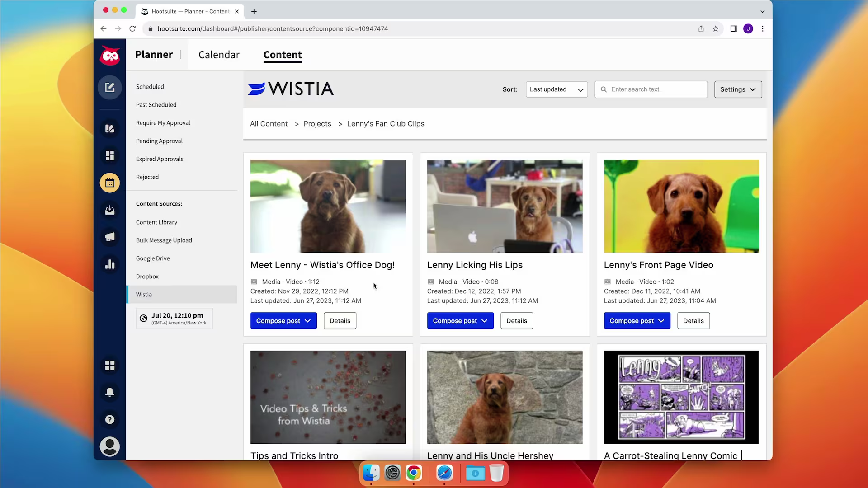The height and width of the screenshot is (488, 868).
Task: Open the Meet Lenny video thumbnail
Action: click(328, 206)
